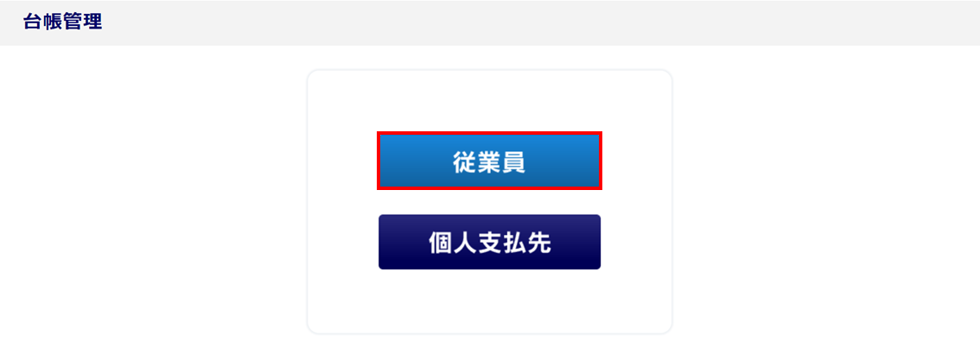Open the employee ledger via 従業員
The height and width of the screenshot is (355, 980).
pos(489,161)
